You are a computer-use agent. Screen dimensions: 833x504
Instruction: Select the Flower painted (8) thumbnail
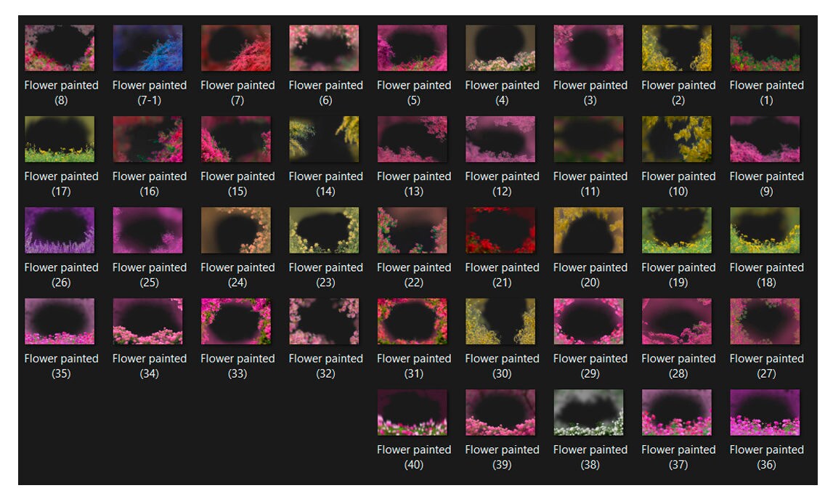point(60,48)
